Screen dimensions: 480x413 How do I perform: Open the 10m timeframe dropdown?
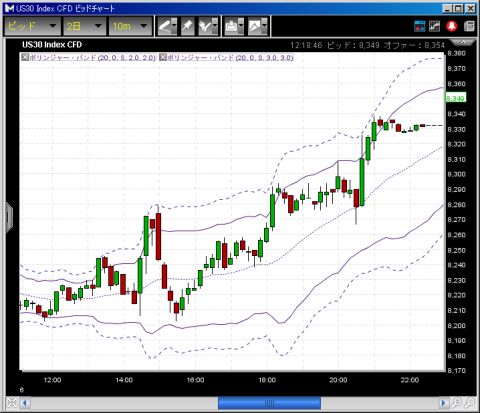(x=130, y=26)
